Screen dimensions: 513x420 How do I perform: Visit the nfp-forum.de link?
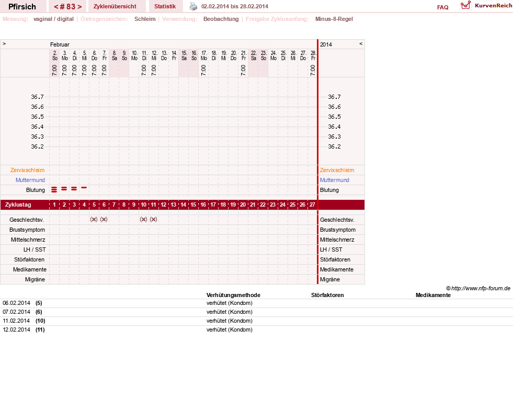(x=481, y=288)
